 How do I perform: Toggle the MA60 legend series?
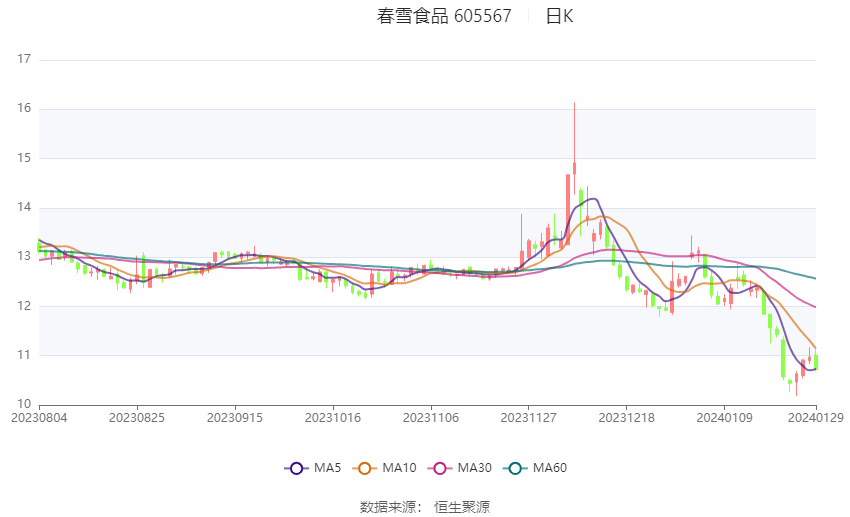click(x=535, y=468)
